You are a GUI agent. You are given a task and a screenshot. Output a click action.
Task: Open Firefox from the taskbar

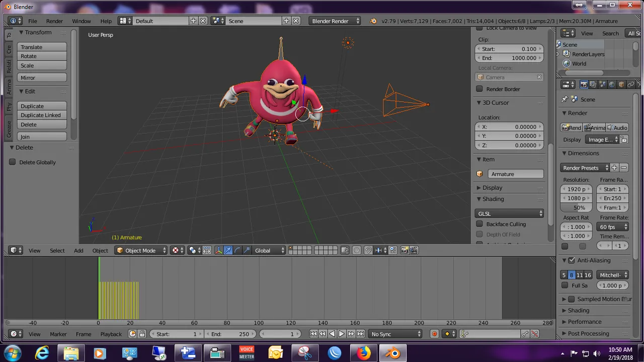click(x=364, y=353)
